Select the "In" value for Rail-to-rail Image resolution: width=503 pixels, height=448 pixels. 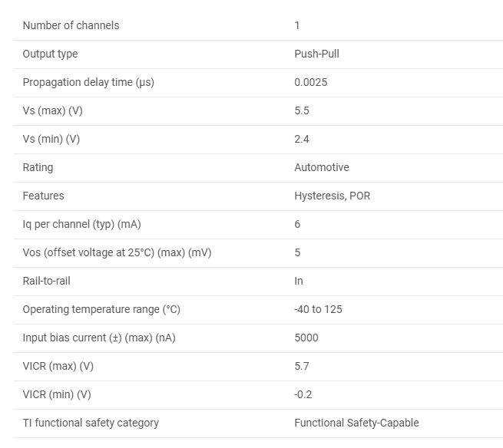click(x=299, y=281)
